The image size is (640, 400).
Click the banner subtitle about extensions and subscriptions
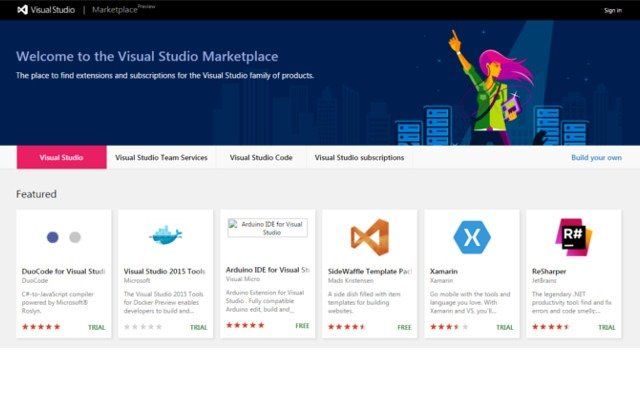pyautogui.click(x=165, y=76)
